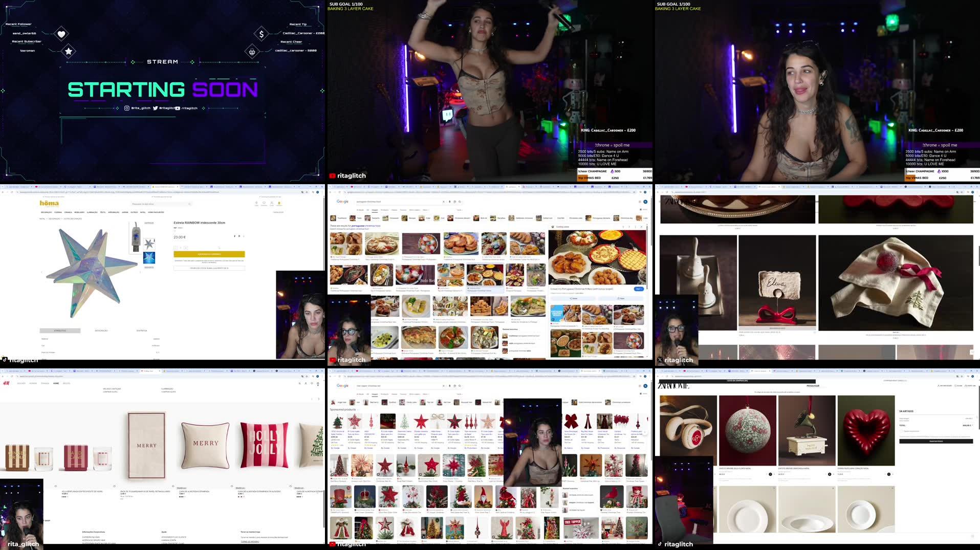Screen dimensions: 980x550
Task: Click the yellow add-to-cart button for Estrela RAINBOW
Action: point(209,254)
